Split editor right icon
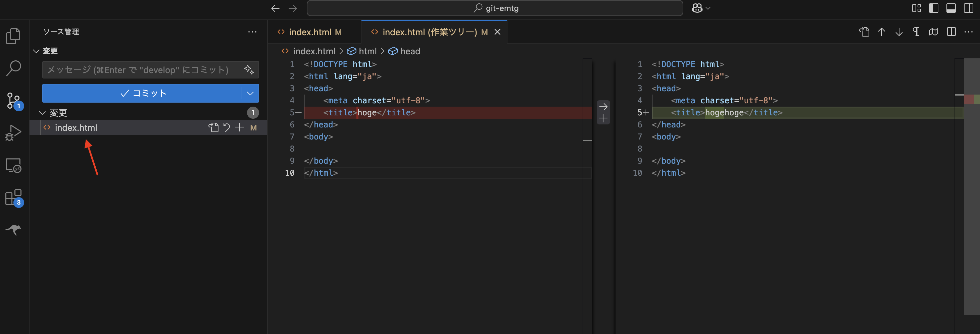Image resolution: width=980 pixels, height=334 pixels. pyautogui.click(x=951, y=32)
